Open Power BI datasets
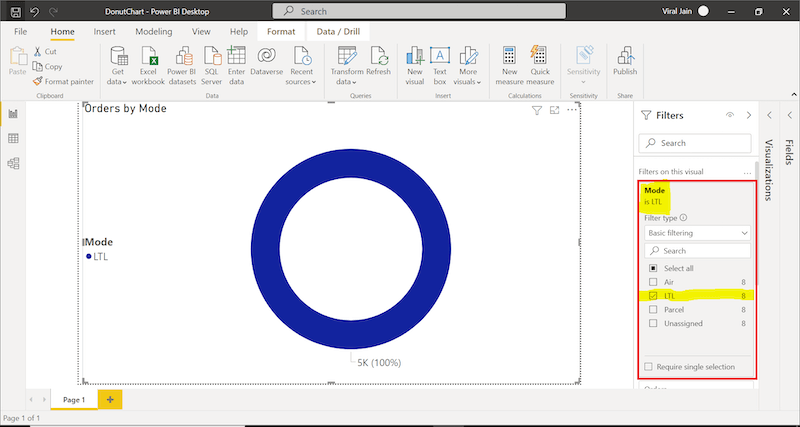 (182, 65)
